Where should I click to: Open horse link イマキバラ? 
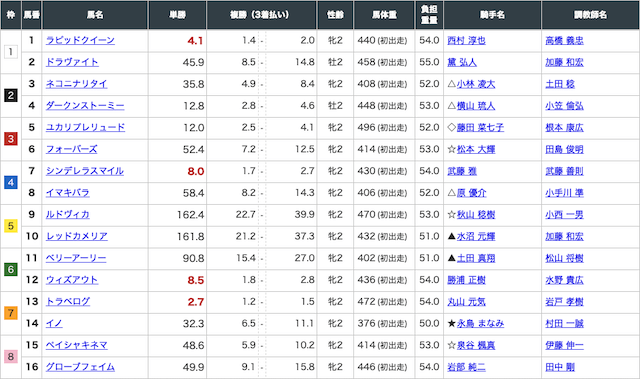[x=67, y=193]
